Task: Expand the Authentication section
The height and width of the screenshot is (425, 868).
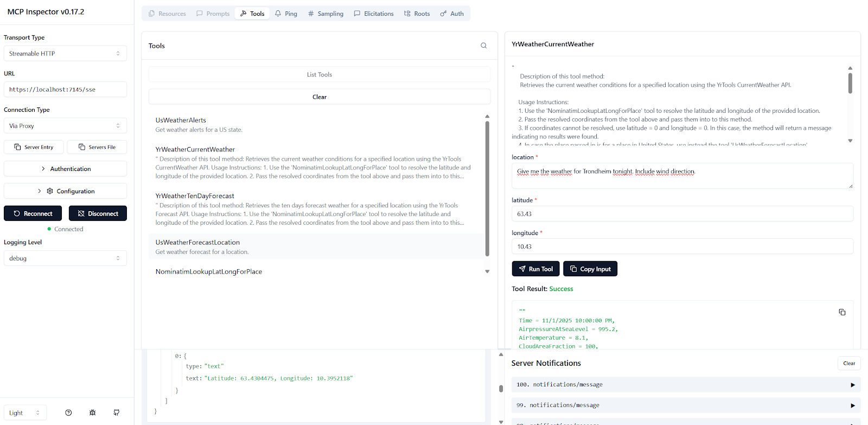Action: [x=65, y=169]
